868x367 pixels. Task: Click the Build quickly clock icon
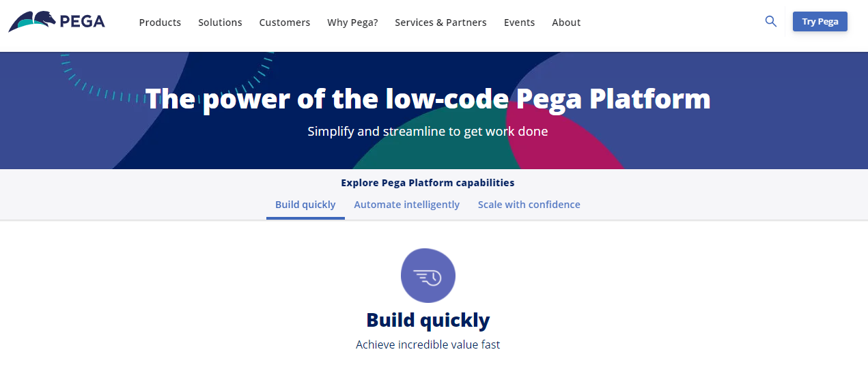point(428,276)
